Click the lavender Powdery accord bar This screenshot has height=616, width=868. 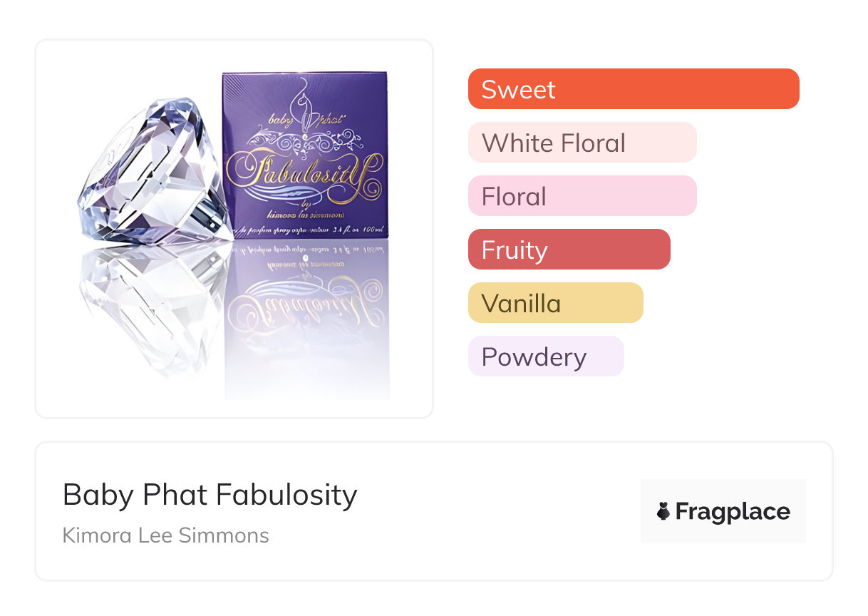click(x=545, y=356)
